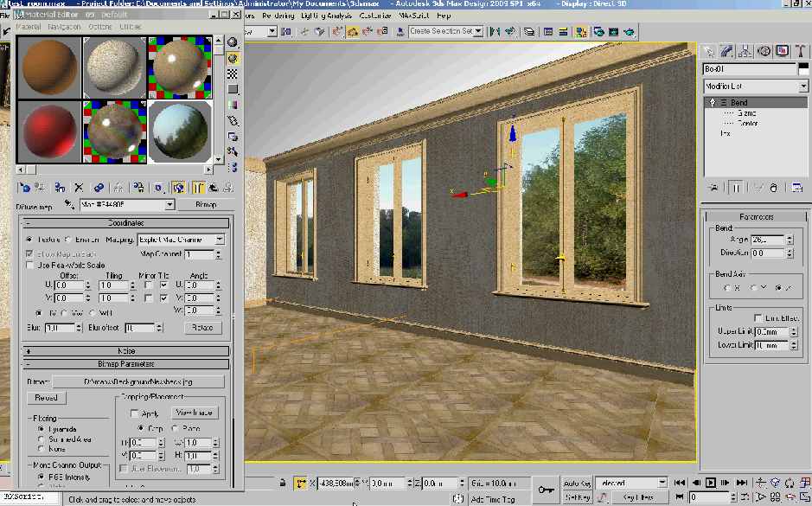Image resolution: width=812 pixels, height=506 pixels.
Task: Open the MAXScript menu
Action: coord(415,16)
